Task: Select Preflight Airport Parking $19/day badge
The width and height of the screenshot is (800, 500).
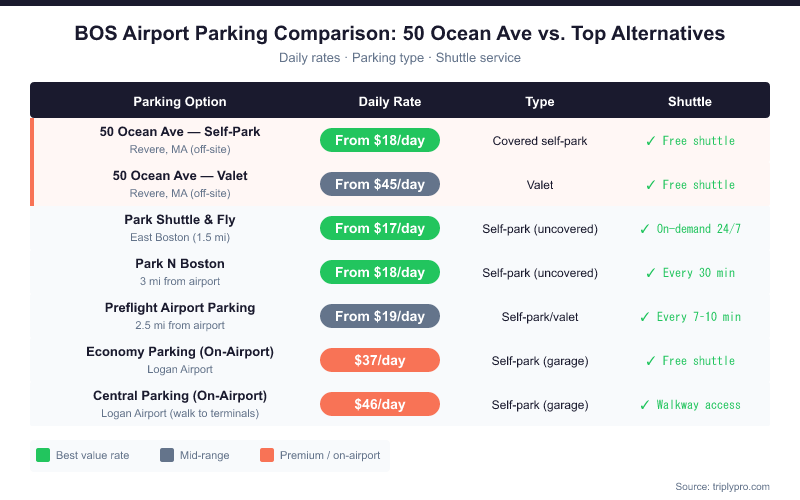Action: pyautogui.click(x=380, y=317)
